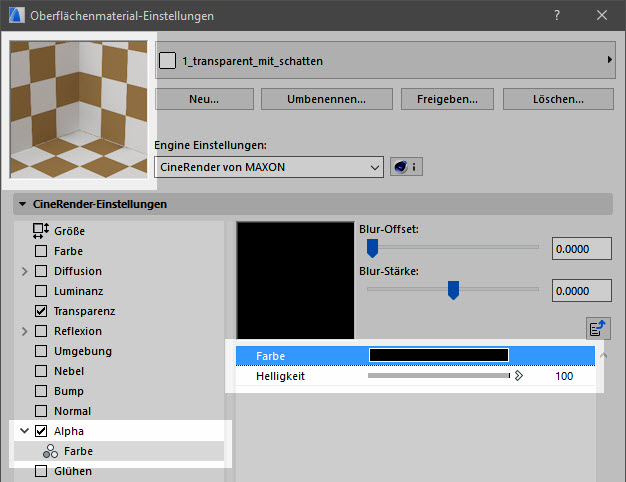
Task: Uncheck the Transparenz checkbox
Action: [x=41, y=311]
